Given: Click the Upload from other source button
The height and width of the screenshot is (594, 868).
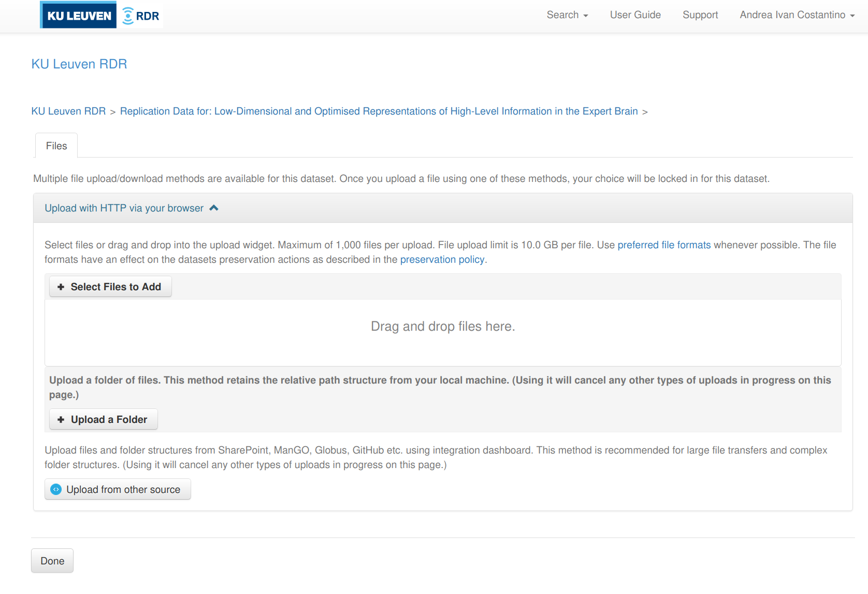Looking at the screenshot, I should tap(118, 489).
